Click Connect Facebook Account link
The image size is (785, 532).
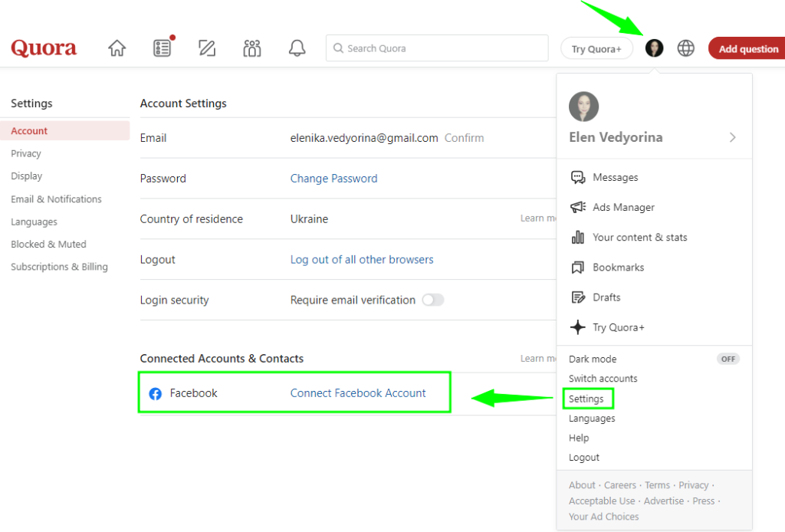[358, 393]
